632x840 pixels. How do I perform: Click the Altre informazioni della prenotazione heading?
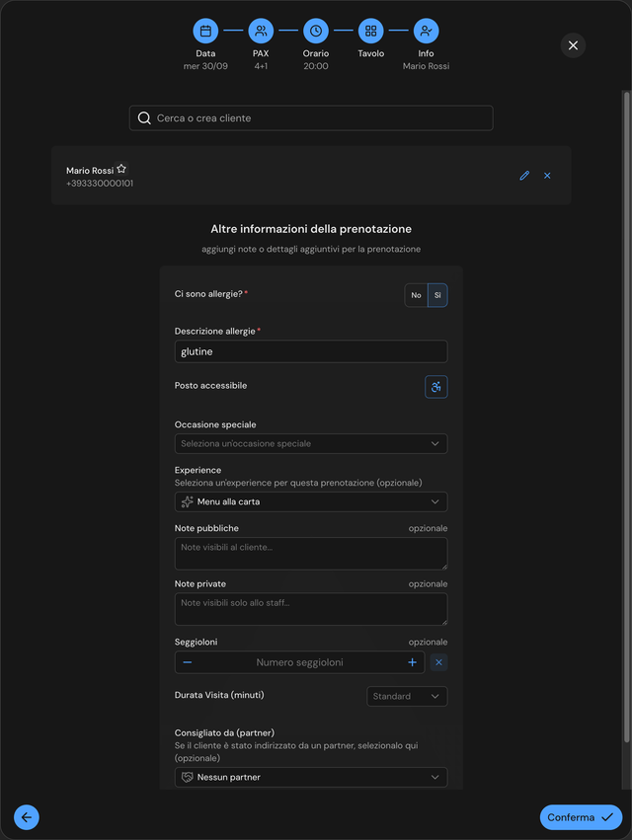coord(311,229)
